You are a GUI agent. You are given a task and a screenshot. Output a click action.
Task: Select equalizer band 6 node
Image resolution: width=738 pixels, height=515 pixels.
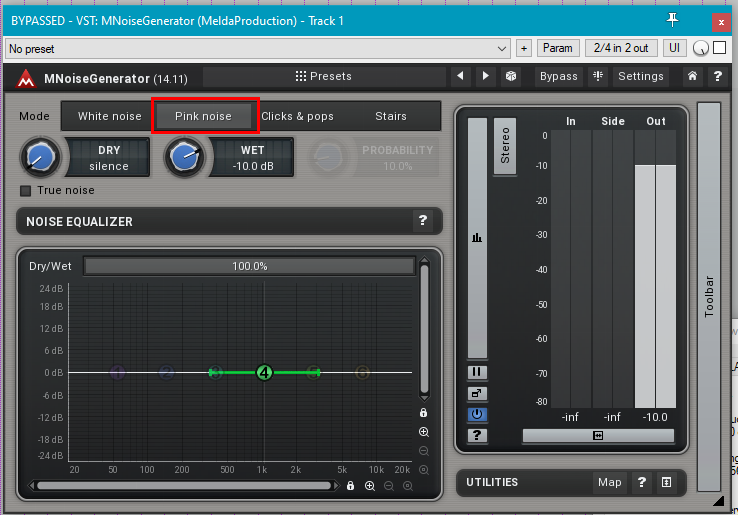(x=362, y=372)
